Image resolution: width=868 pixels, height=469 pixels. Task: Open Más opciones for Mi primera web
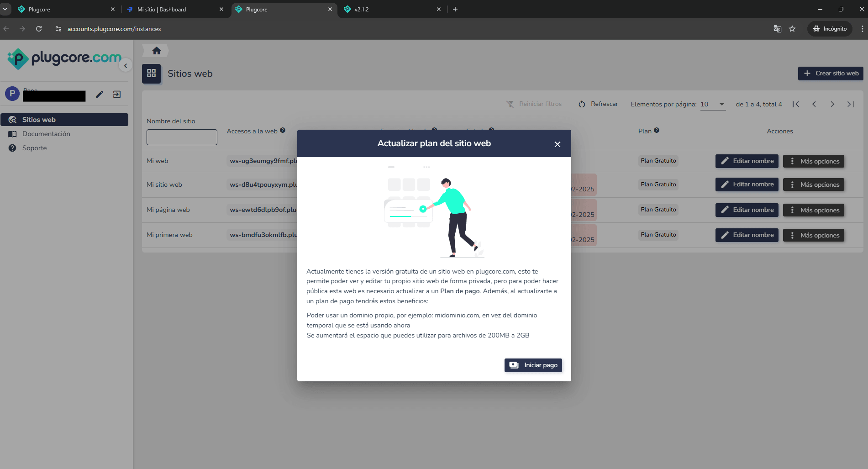point(814,235)
